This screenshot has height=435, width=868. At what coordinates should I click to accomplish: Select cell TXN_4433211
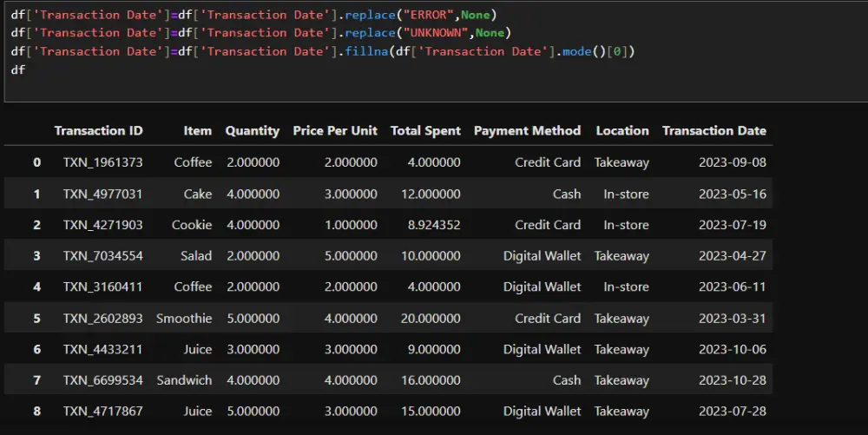[x=103, y=349]
